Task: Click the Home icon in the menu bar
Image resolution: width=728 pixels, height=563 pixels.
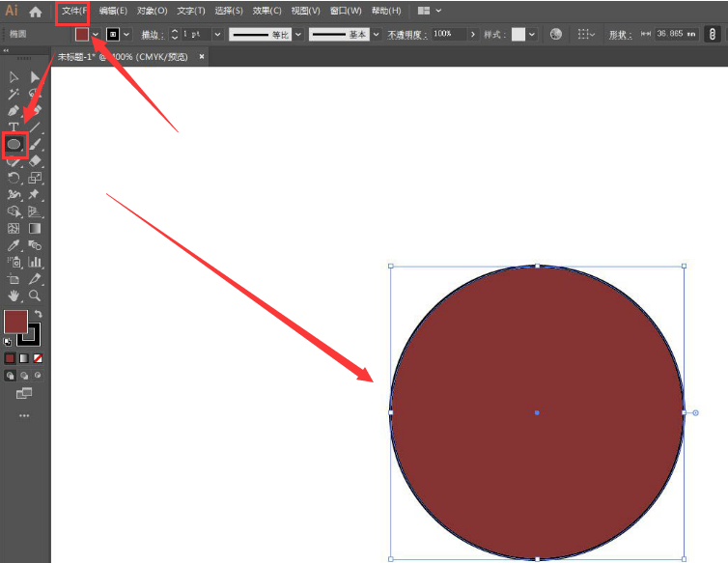Action: [36, 12]
